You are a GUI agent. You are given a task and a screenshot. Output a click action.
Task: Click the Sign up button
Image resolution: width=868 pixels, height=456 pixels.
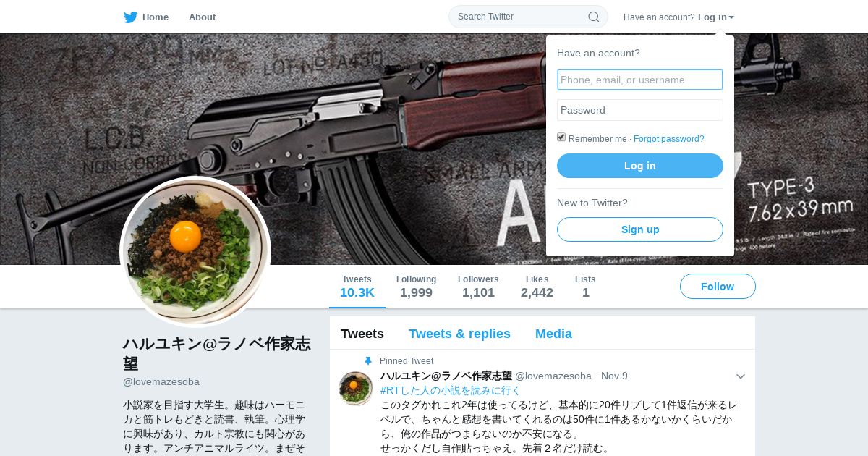coord(640,229)
